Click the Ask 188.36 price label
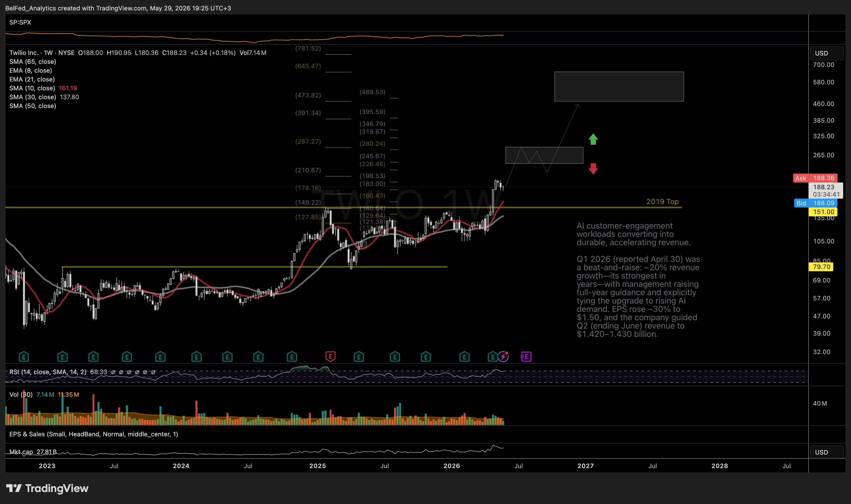This screenshot has width=851, height=504. point(815,178)
